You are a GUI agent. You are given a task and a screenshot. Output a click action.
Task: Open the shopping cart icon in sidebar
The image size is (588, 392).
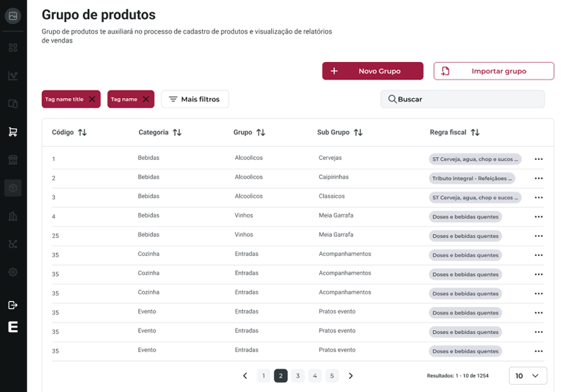(x=13, y=132)
